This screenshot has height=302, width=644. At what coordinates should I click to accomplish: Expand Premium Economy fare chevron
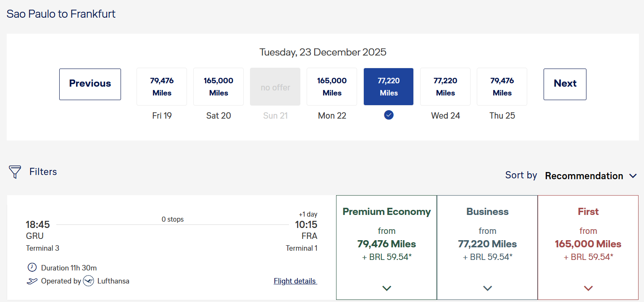tap(386, 288)
